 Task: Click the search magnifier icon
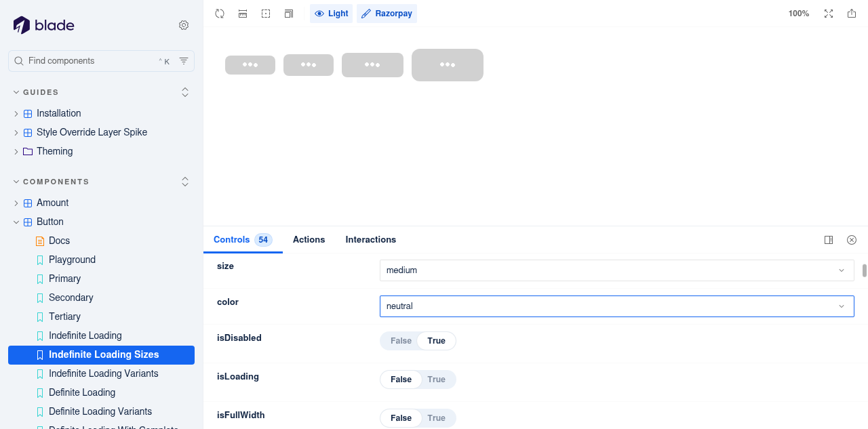[x=19, y=61]
